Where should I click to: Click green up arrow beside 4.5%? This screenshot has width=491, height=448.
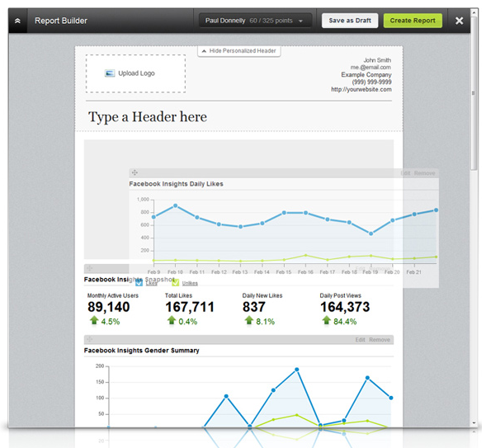[x=94, y=320]
